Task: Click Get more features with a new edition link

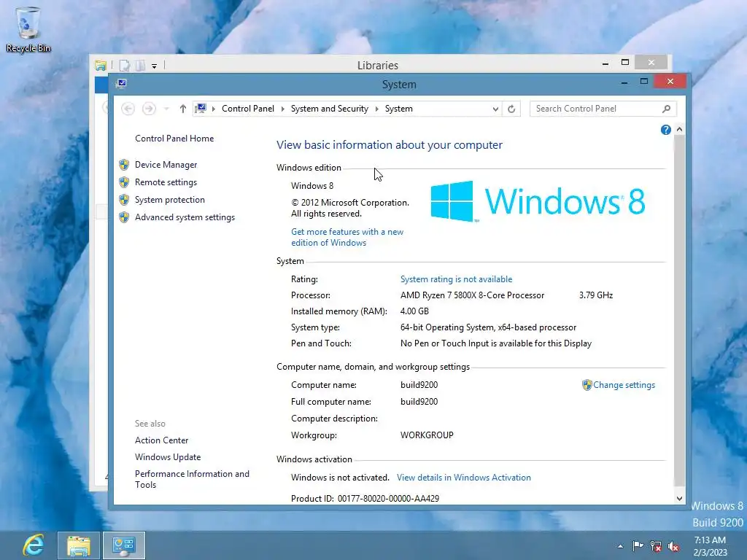Action: pyautogui.click(x=347, y=237)
